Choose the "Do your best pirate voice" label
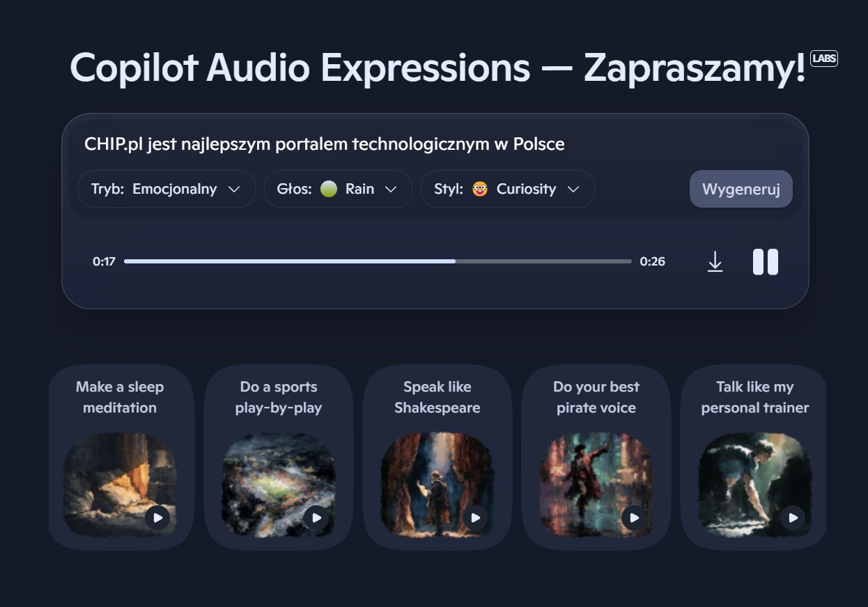The image size is (868, 607). point(596,397)
